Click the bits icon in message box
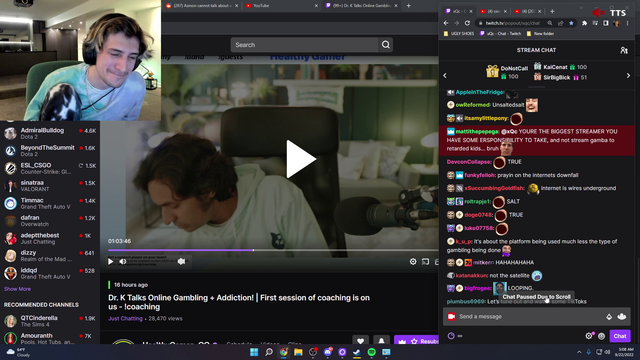Viewport: 640px width, 360px height. click(x=609, y=317)
